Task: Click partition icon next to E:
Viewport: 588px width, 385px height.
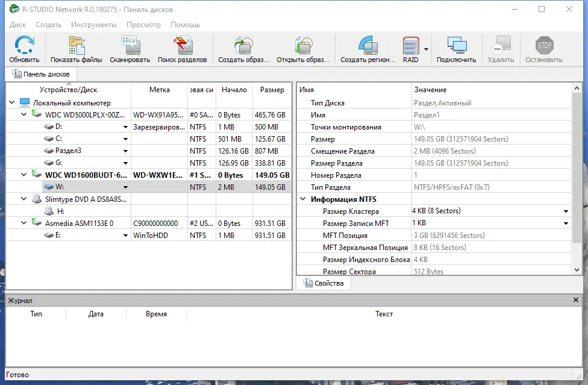Action: pos(49,235)
